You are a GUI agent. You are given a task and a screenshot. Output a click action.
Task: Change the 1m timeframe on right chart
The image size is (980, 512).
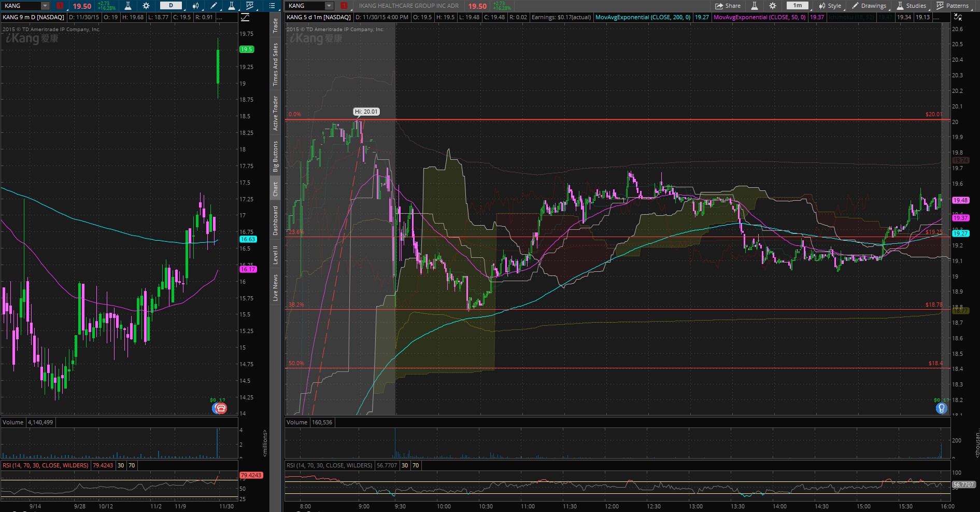pos(798,6)
